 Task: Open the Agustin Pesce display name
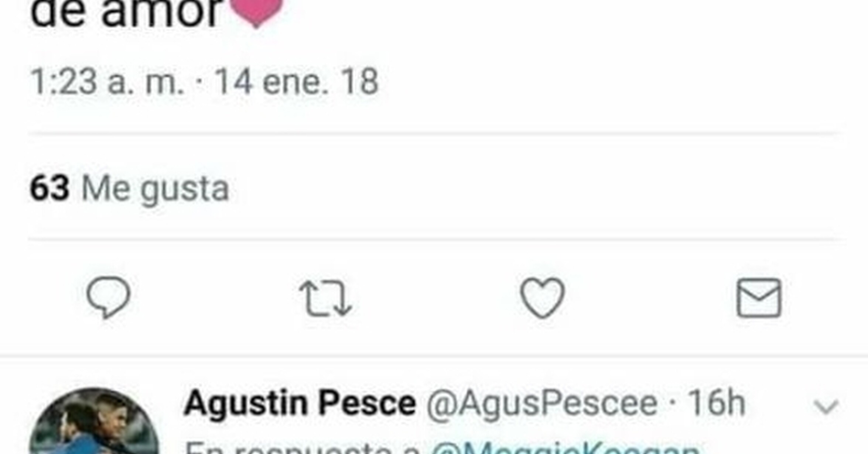click(300, 403)
